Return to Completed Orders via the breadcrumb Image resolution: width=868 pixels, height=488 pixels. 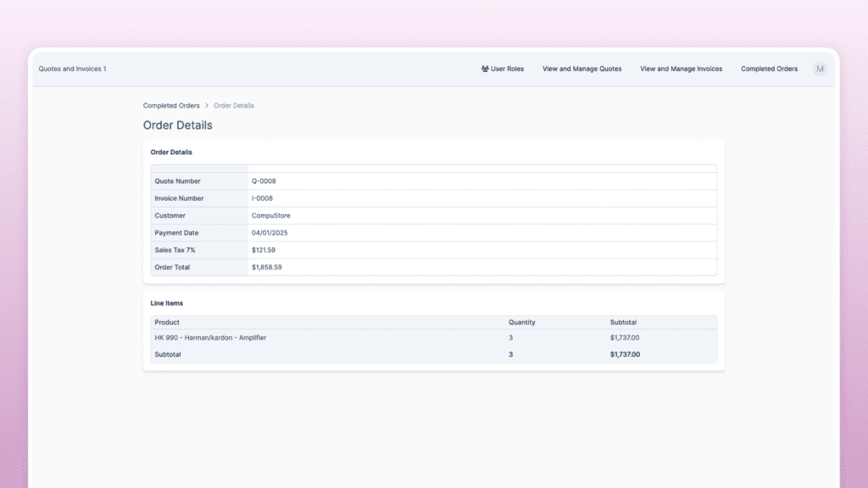171,106
